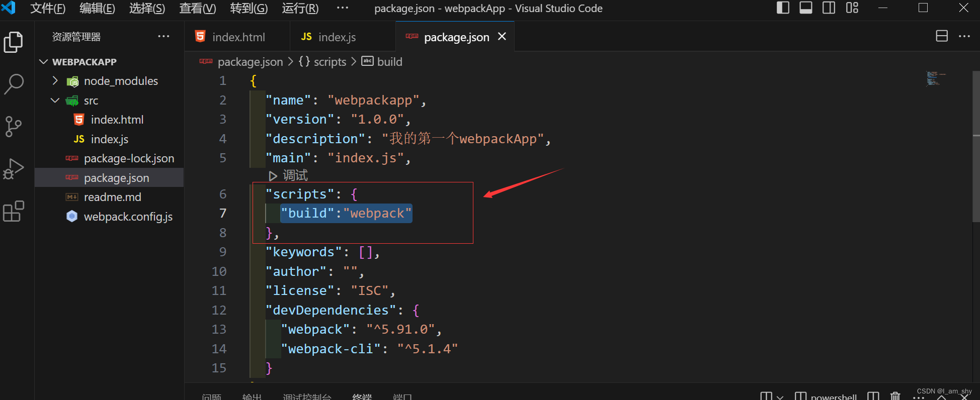Viewport: 980px width, 400px height.
Task: Click the "webpack-cli" dependency line
Action: (369, 349)
